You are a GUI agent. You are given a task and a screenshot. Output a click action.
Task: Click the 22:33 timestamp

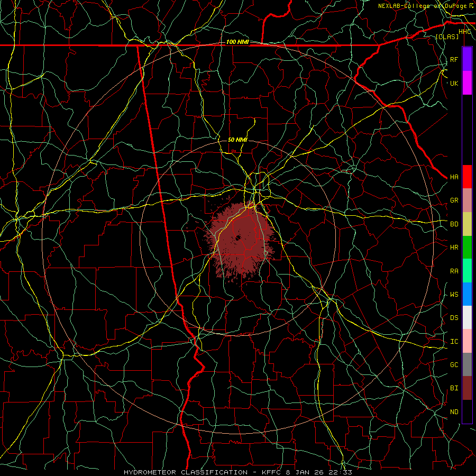tap(339, 472)
